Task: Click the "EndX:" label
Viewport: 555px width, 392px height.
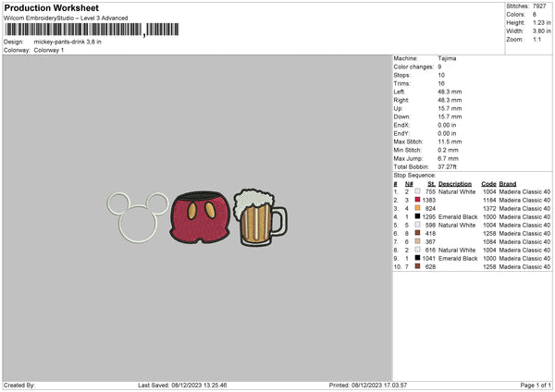Action: pyautogui.click(x=401, y=125)
